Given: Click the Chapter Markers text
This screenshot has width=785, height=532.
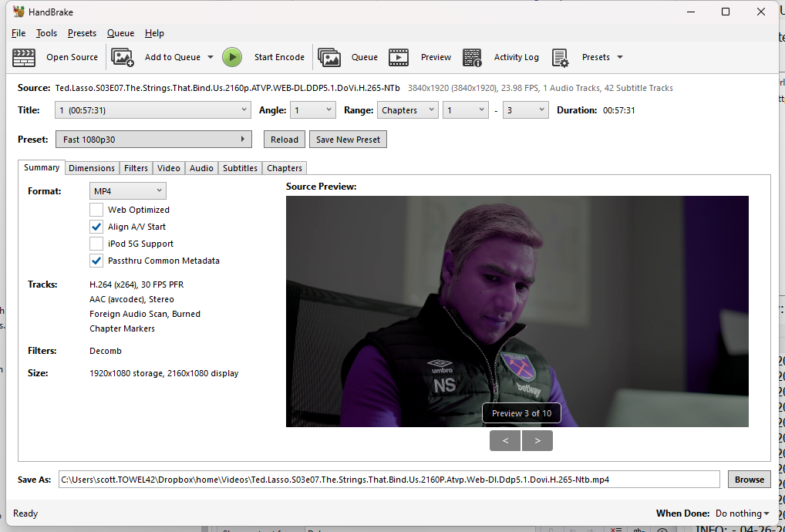Looking at the screenshot, I should (x=122, y=328).
